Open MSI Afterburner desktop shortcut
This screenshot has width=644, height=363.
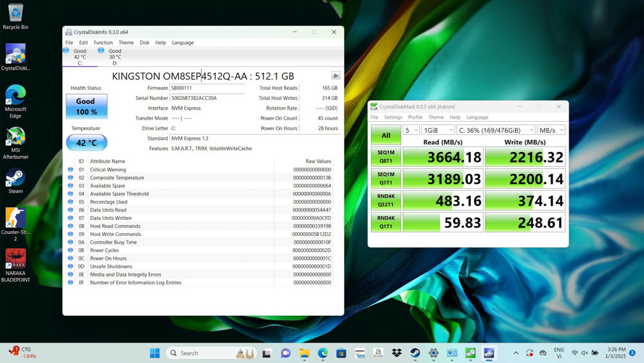click(x=15, y=143)
